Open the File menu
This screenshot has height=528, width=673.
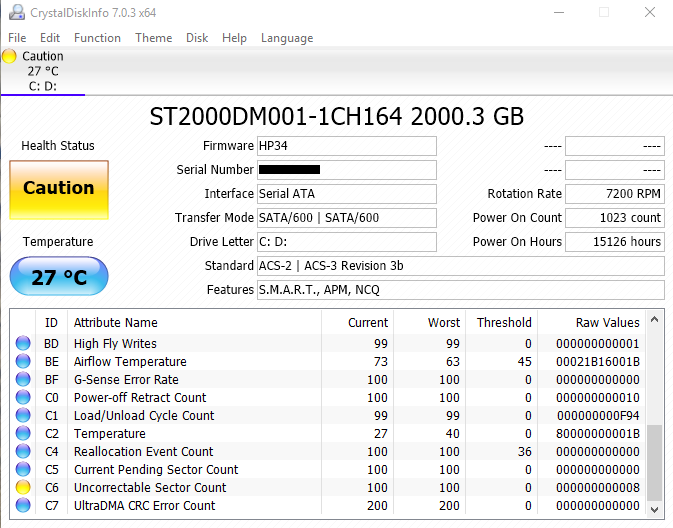17,38
